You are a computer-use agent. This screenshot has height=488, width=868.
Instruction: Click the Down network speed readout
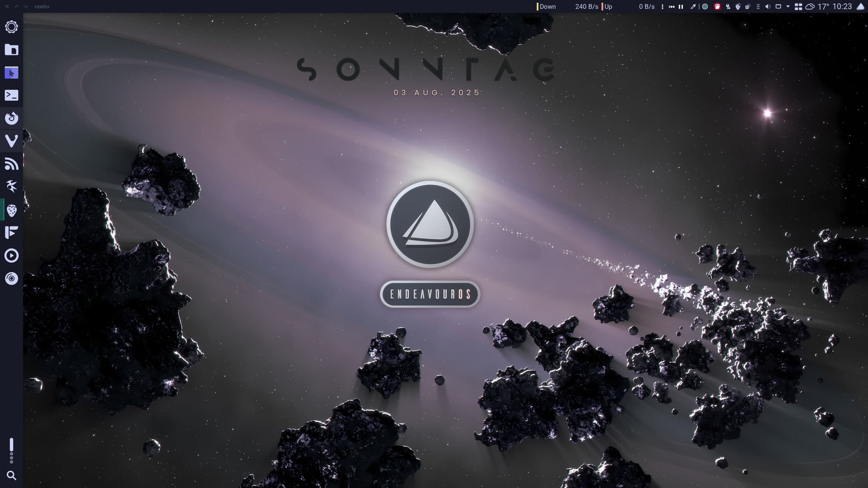tap(568, 7)
